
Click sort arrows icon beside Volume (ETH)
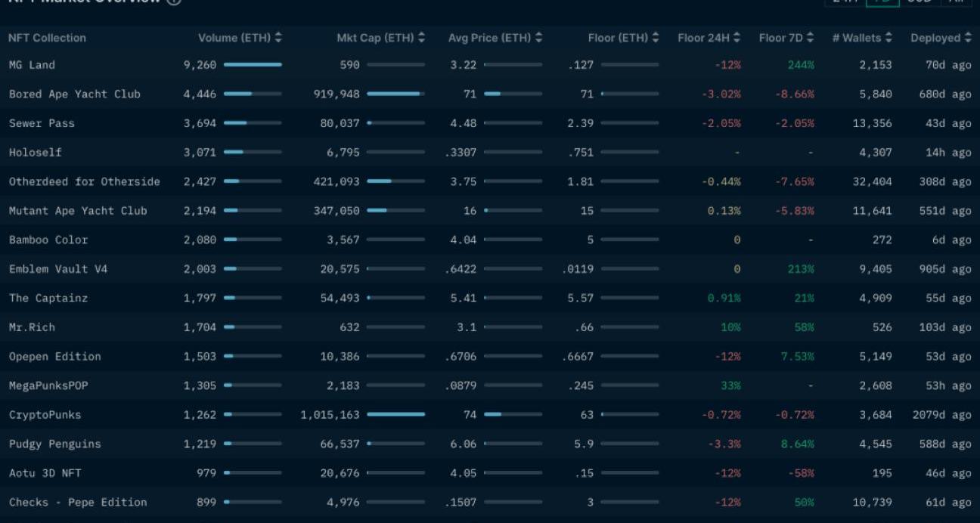tap(278, 38)
